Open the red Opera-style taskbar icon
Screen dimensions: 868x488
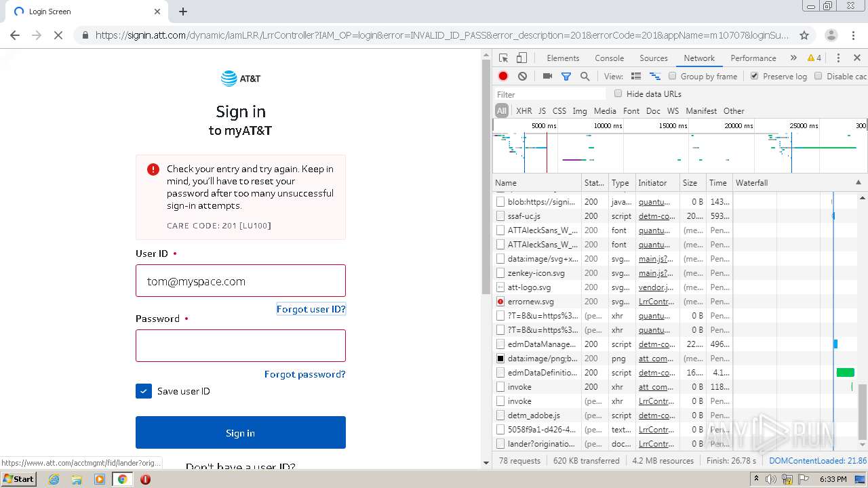[x=145, y=479]
